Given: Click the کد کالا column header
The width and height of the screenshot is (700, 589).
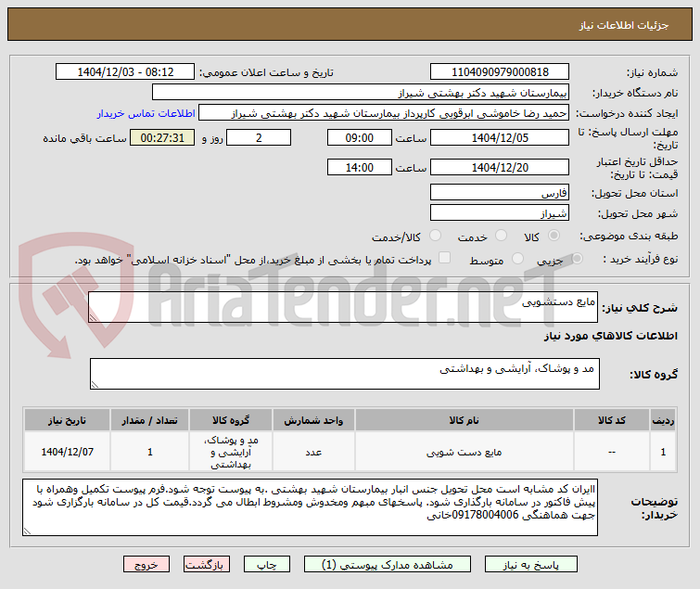Looking at the screenshot, I should pyautogui.click(x=612, y=420).
